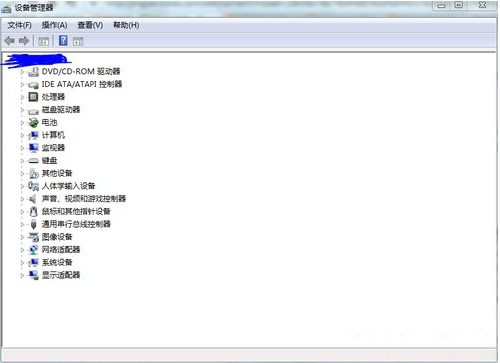Expand the 磁盘驱动器 node arrow
Screen dimensions: 500x363
click(22, 110)
